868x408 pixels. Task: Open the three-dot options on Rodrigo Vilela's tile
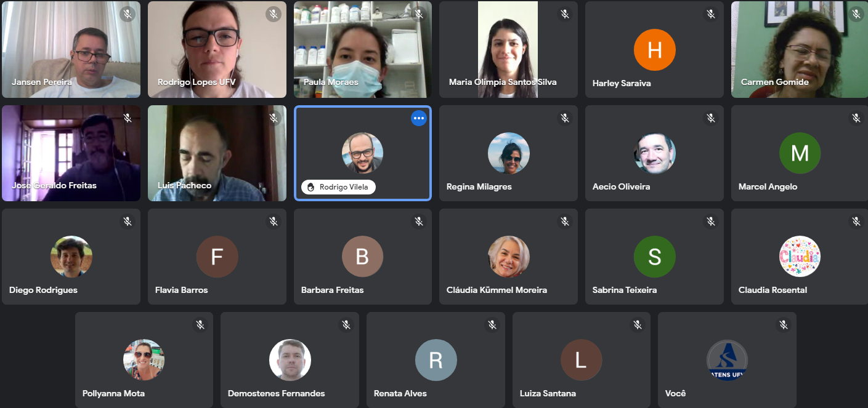coord(419,118)
